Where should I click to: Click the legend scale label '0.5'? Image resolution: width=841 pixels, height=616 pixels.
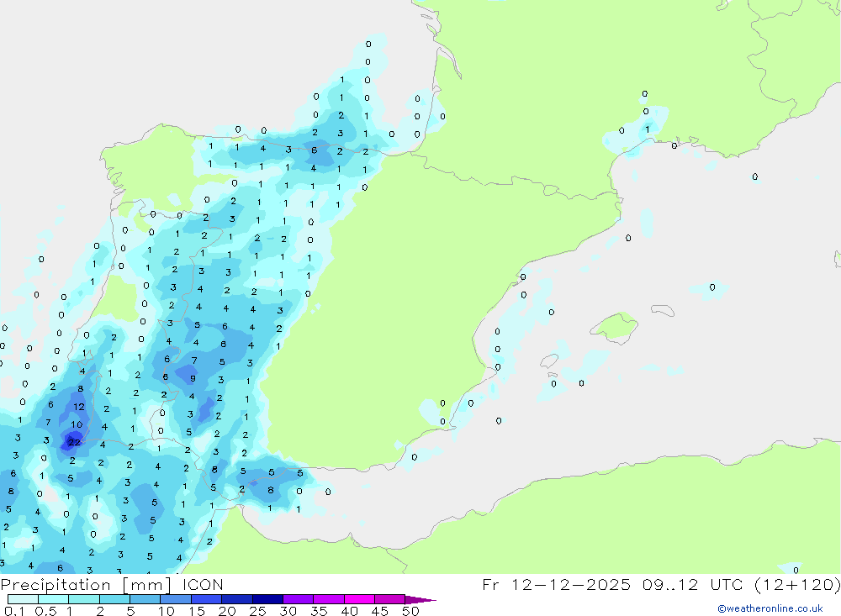tap(45, 611)
